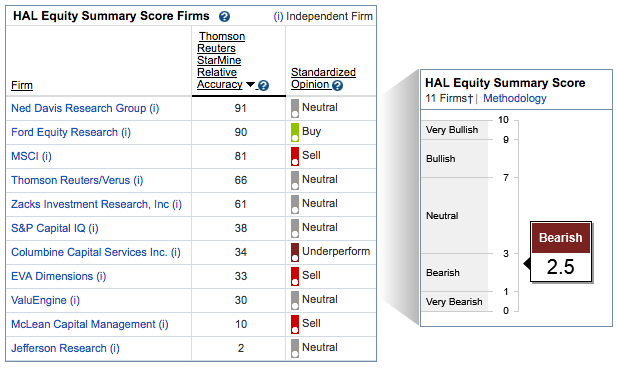Sort by Standardized Opinion column header
The image size is (617, 369).
point(323,78)
